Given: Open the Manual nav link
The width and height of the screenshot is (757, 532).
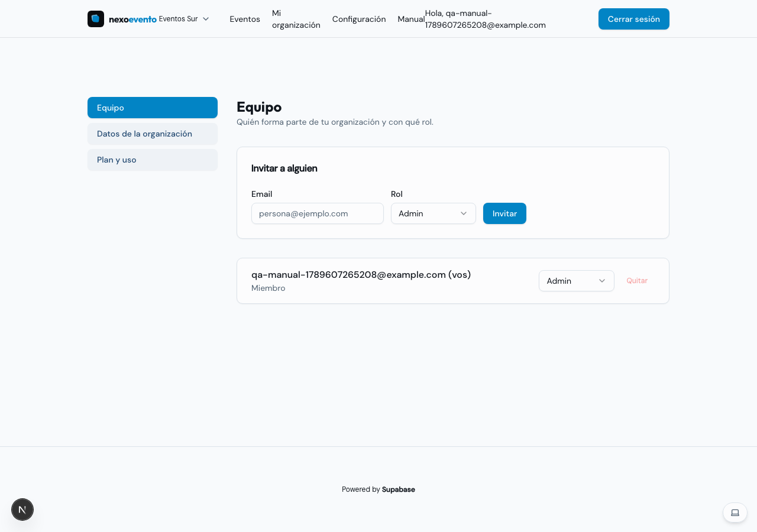Looking at the screenshot, I should 411,19.
